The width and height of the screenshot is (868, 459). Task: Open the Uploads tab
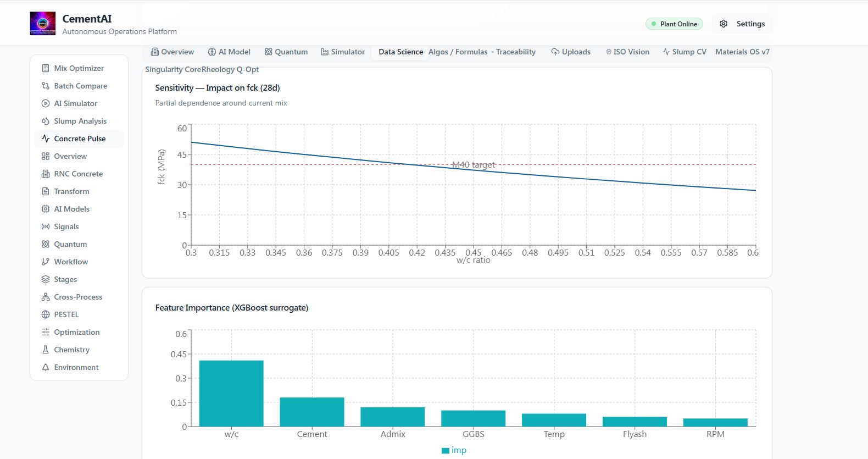click(571, 52)
